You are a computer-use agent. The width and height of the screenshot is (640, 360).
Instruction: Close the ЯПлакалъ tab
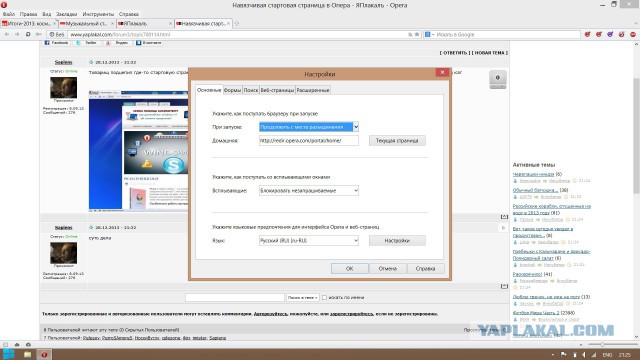(x=170, y=24)
